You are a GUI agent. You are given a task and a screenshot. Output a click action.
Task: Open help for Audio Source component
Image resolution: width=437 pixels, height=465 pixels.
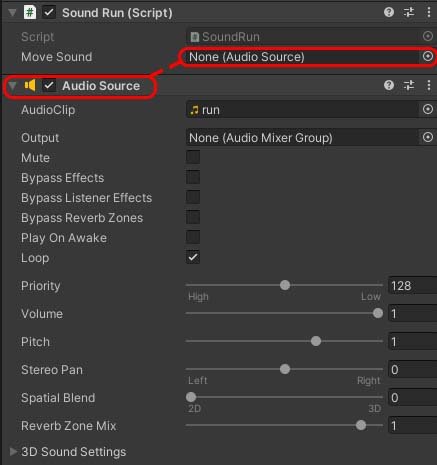pos(389,85)
